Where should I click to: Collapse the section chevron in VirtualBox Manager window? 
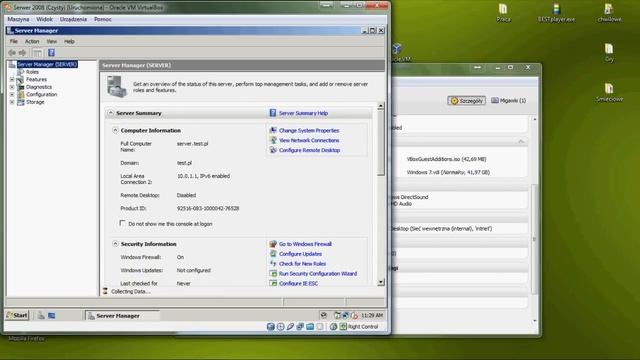521,141
